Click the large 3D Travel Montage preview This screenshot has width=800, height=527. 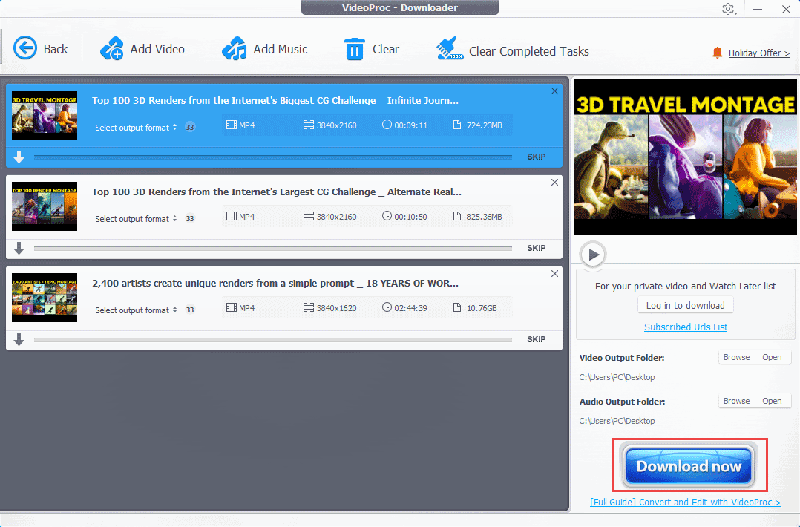685,157
